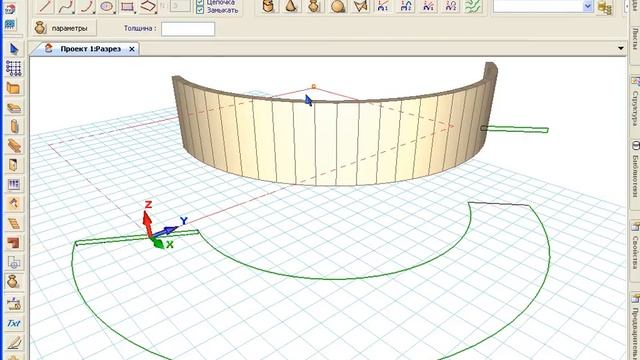Open the golden cubes library icon
This screenshot has width=640, height=360.
click(605, 7)
